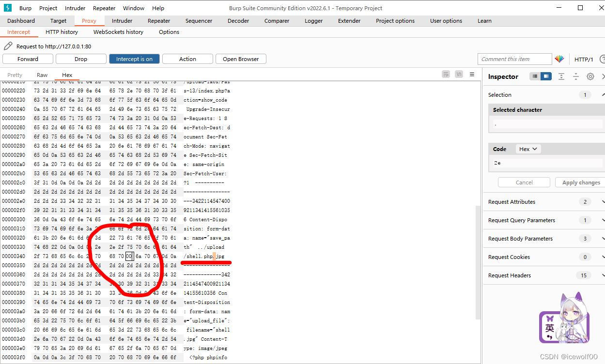Switch to the Target tab
This screenshot has width=605, height=364.
(x=58, y=21)
